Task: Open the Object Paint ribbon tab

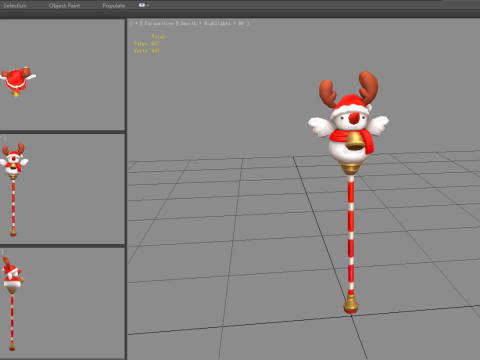Action: click(64, 6)
